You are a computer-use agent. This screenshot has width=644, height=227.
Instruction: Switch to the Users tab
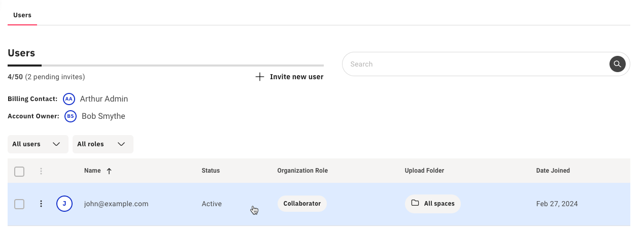[x=22, y=15]
